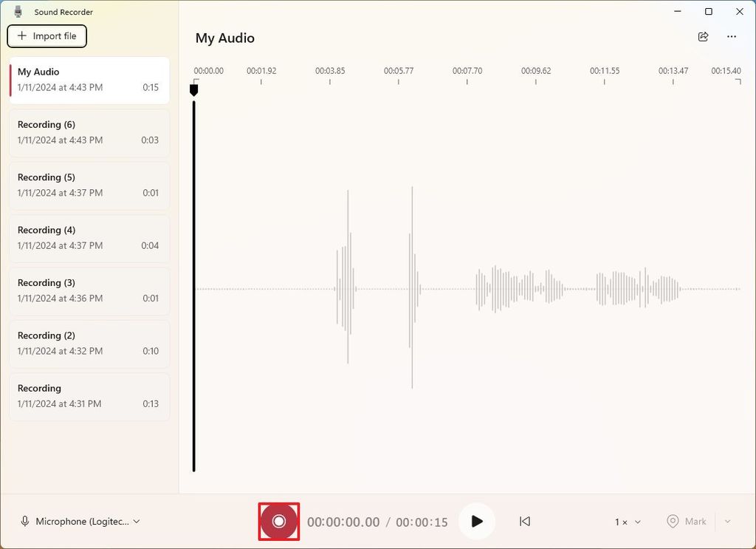Screen dimensions: 756x549
Task: Click the Share icon for My Audio
Action: (703, 36)
